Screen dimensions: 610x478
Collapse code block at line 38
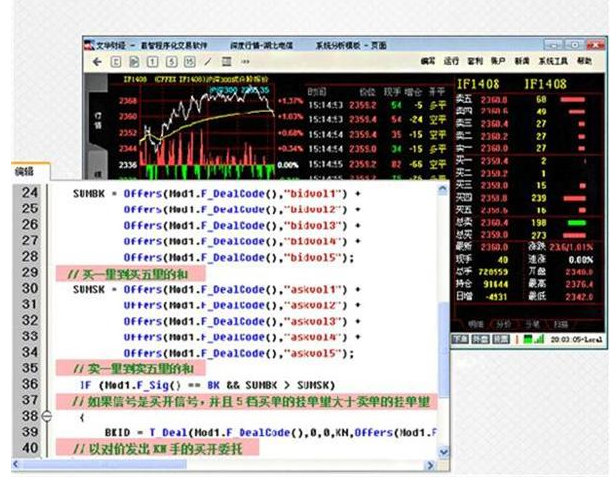point(48,415)
